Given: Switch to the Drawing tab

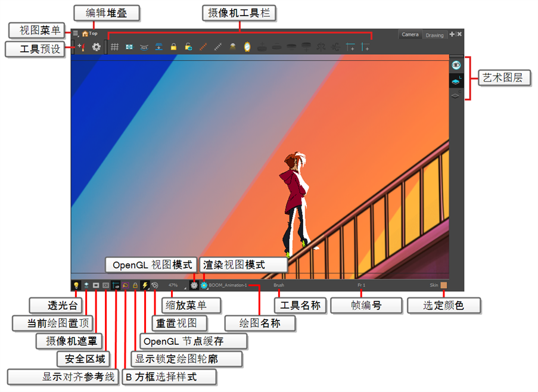Looking at the screenshot, I should point(434,35).
